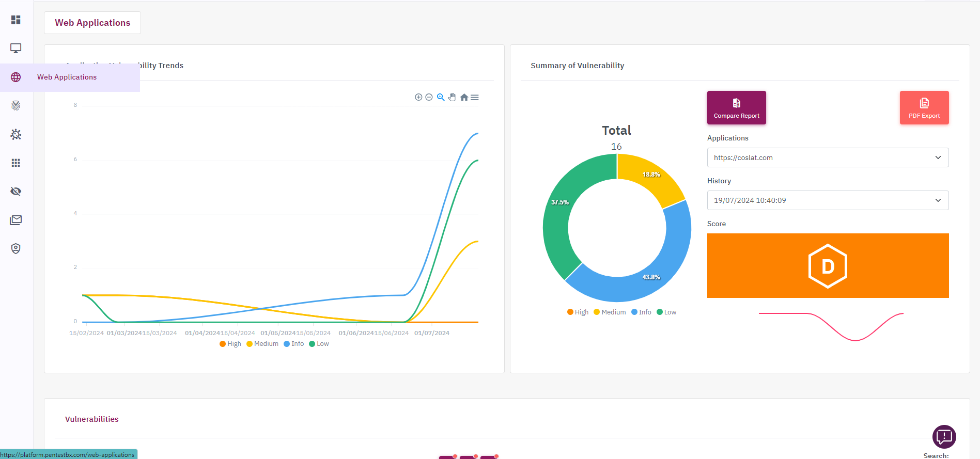This screenshot has height=459, width=980.
Task: Select the Web Applications sidebar menu label
Action: click(x=67, y=77)
